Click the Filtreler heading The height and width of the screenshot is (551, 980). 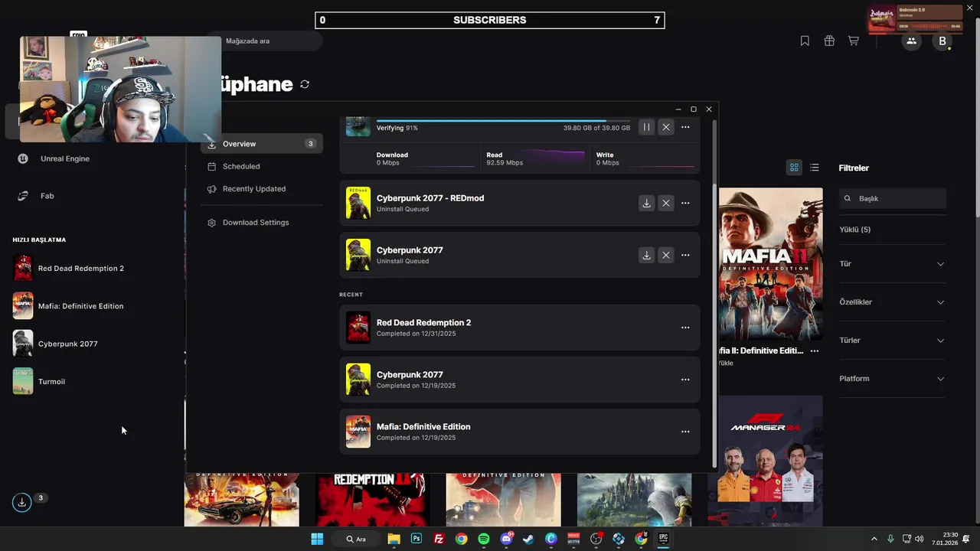click(x=854, y=168)
